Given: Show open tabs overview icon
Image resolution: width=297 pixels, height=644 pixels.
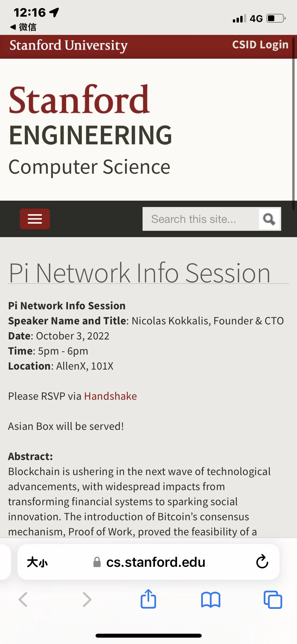Looking at the screenshot, I should 273,600.
